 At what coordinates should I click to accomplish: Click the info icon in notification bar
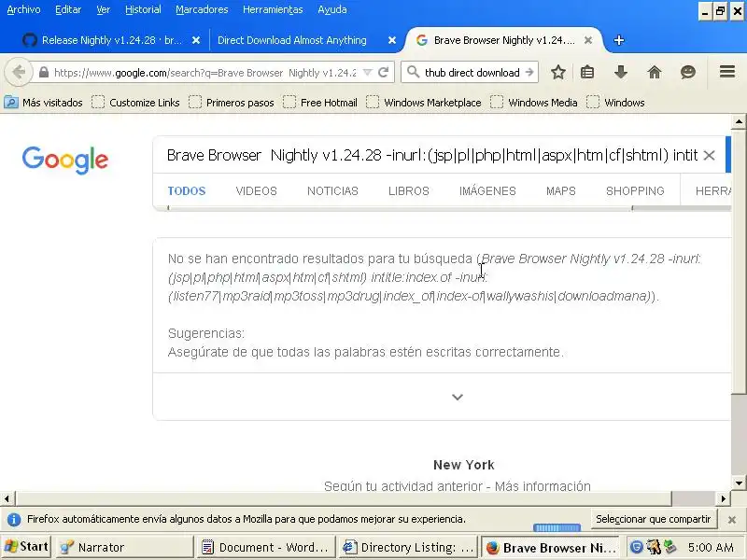click(x=14, y=520)
